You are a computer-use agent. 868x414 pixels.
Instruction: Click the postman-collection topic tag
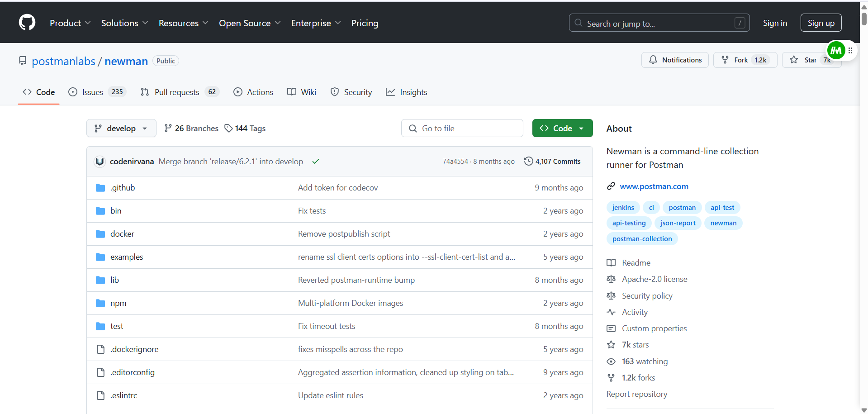pyautogui.click(x=642, y=238)
